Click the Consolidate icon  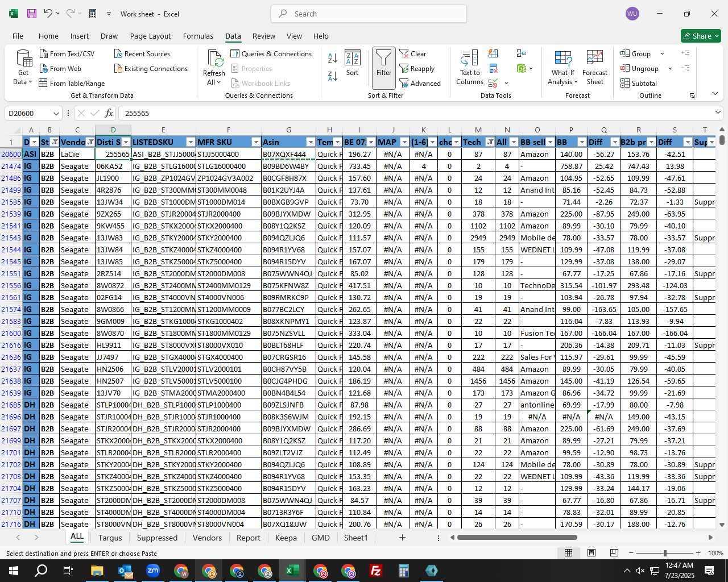pyautogui.click(x=521, y=53)
